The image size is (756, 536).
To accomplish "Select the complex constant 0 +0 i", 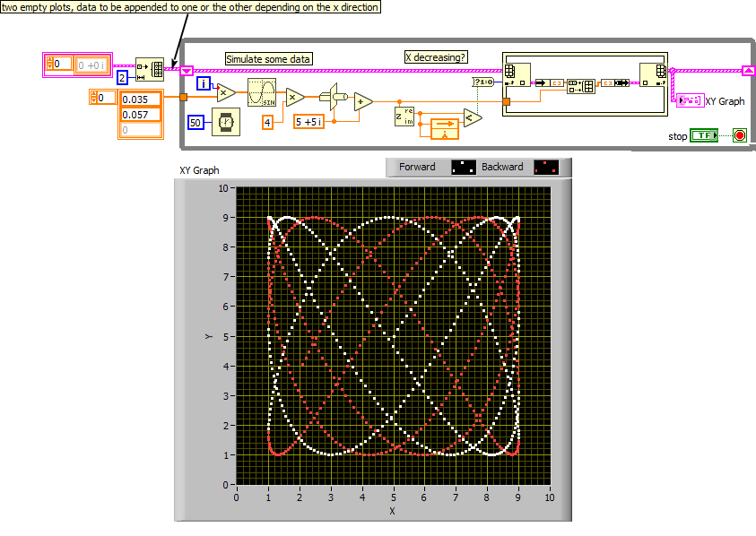I will (91, 65).
